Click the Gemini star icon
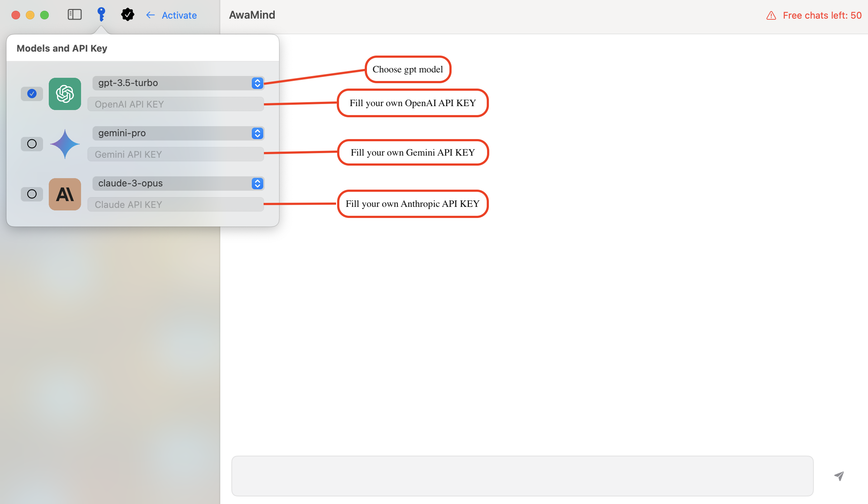 tap(65, 143)
